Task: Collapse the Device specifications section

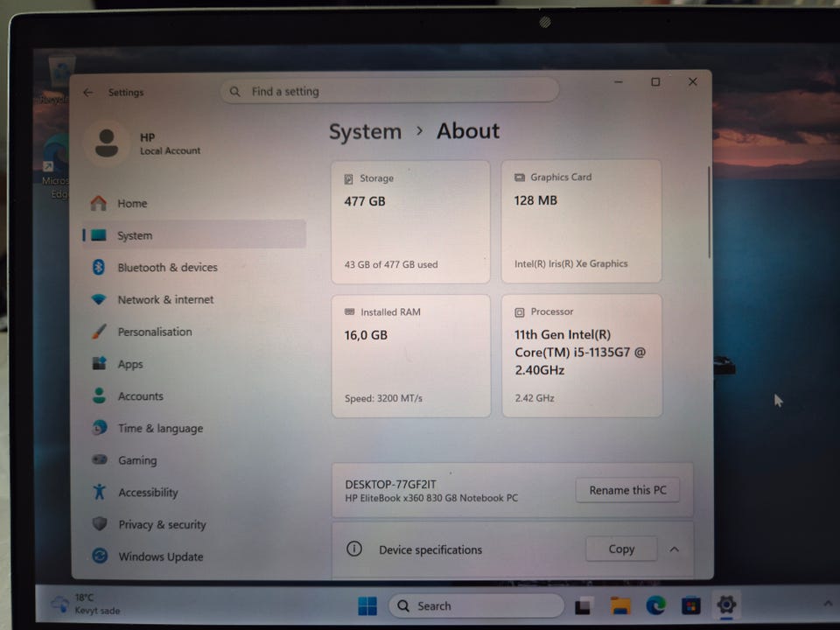Action: [675, 549]
